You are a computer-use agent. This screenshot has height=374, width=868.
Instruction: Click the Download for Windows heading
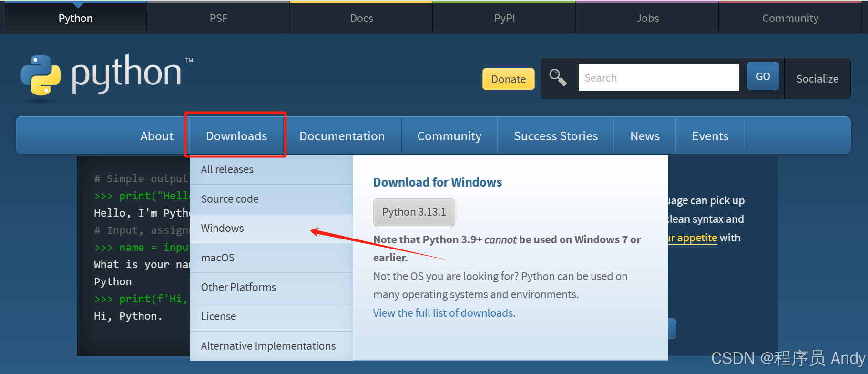437,182
